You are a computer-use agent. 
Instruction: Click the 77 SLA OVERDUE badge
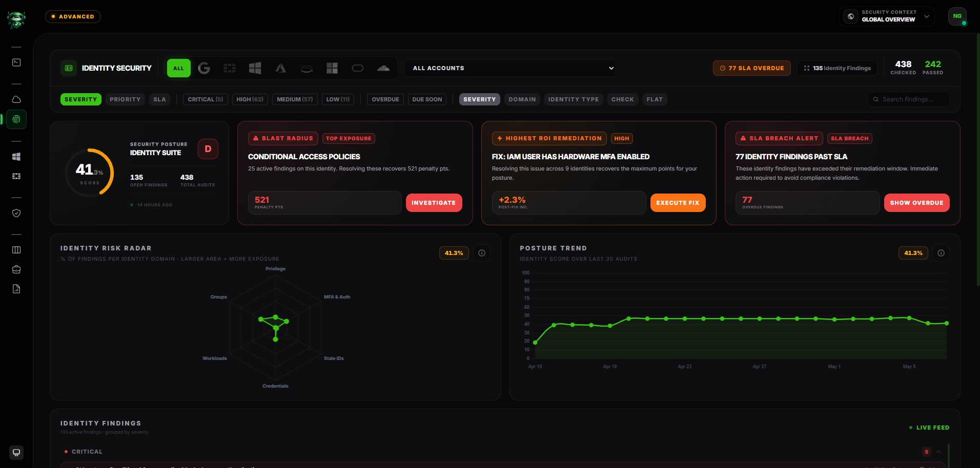752,68
